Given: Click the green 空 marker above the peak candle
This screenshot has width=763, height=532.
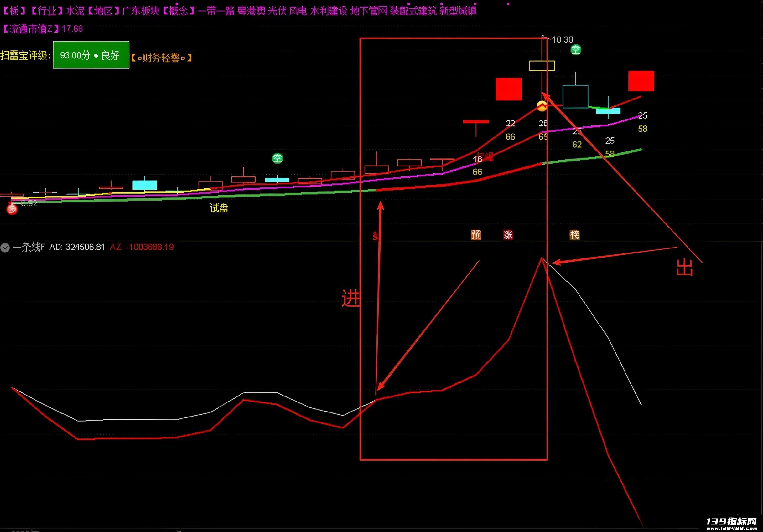Looking at the screenshot, I should pos(576,50).
